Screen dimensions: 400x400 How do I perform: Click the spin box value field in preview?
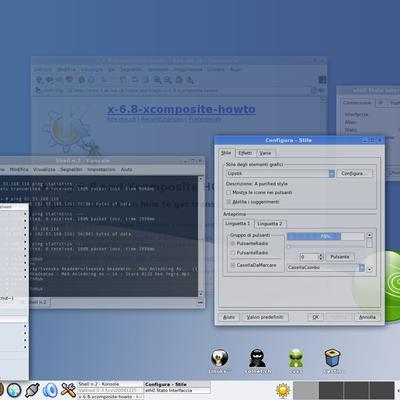(308, 257)
